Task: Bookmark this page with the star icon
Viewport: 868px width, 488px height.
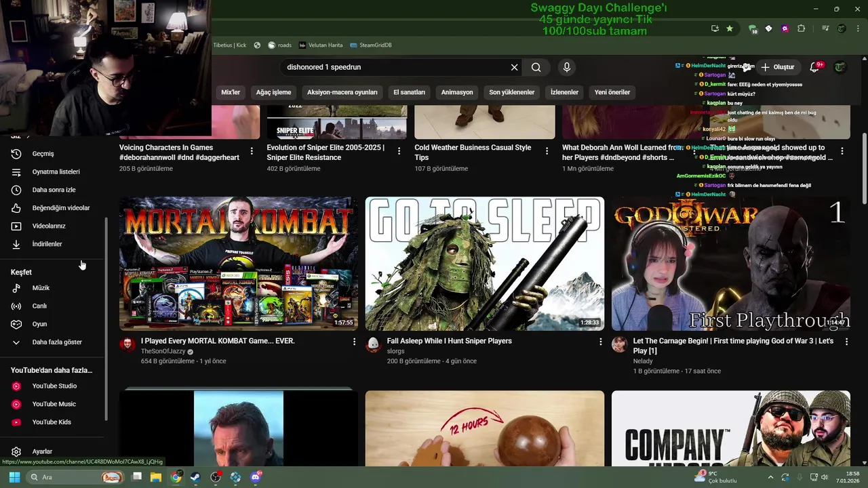Action: pyautogui.click(x=730, y=28)
